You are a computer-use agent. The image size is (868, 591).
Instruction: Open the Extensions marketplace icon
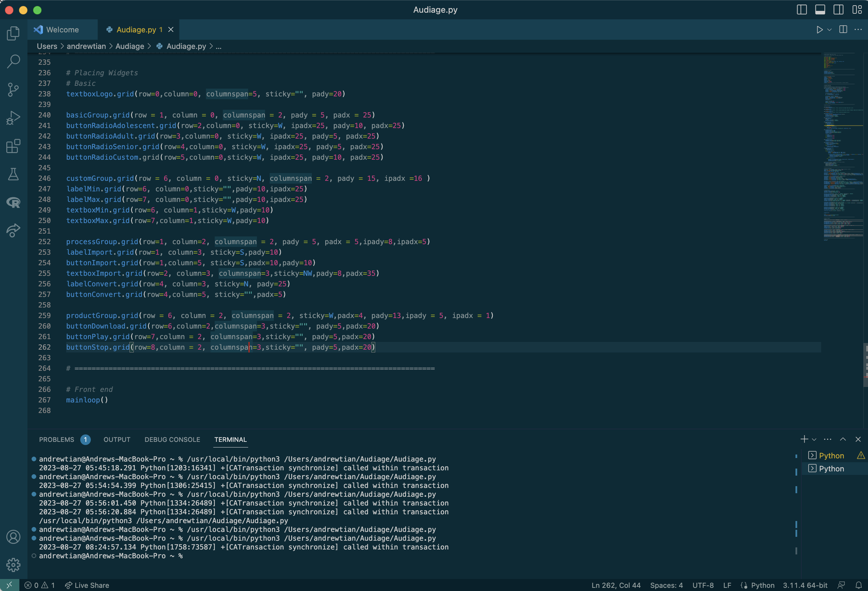(x=13, y=146)
